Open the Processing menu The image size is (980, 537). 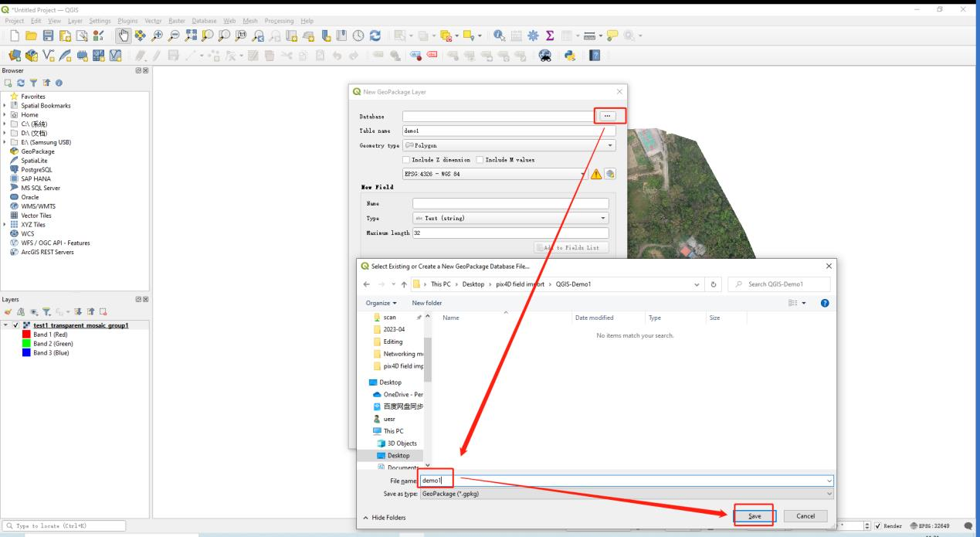278,20
